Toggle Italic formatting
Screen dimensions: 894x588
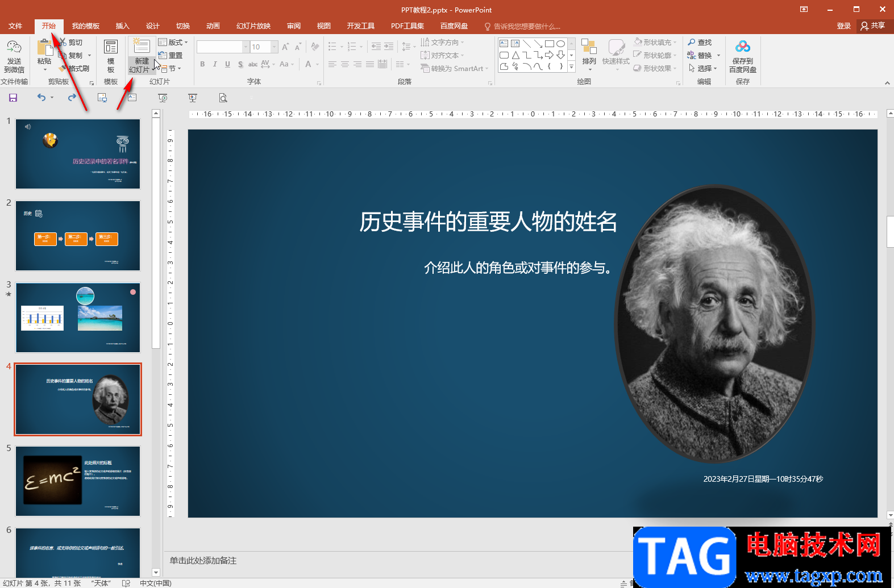215,64
